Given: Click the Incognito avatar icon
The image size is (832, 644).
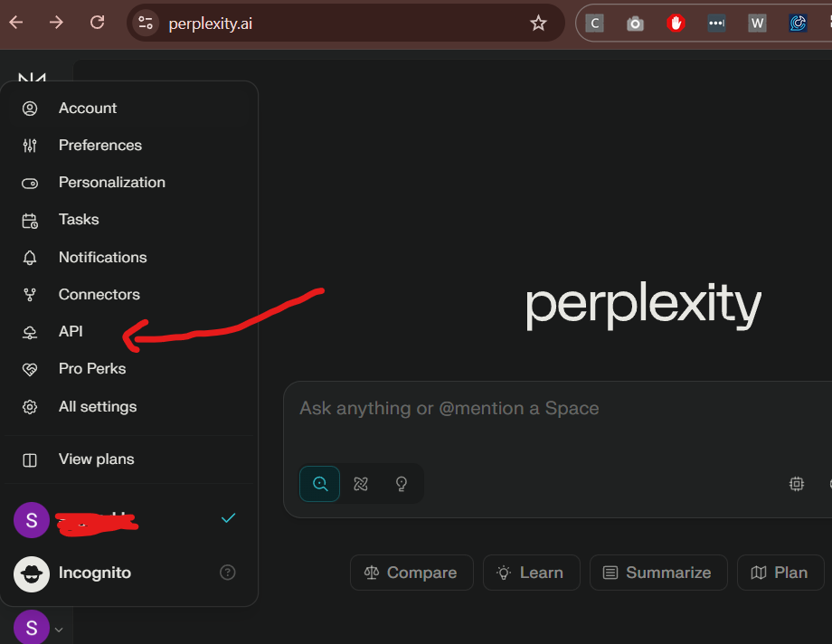Looking at the screenshot, I should [x=32, y=574].
